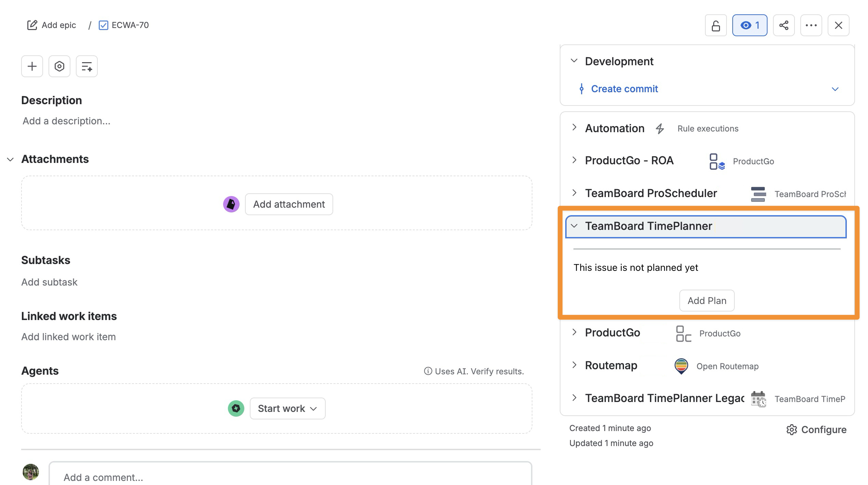The height and width of the screenshot is (485, 868).
Task: Click Add subtask
Action: pyautogui.click(x=50, y=282)
